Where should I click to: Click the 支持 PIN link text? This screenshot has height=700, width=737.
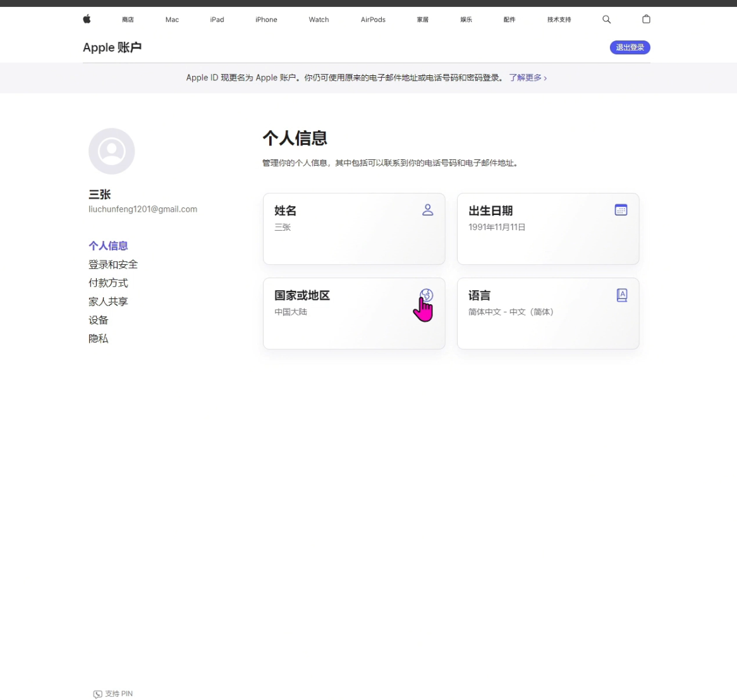tap(118, 694)
